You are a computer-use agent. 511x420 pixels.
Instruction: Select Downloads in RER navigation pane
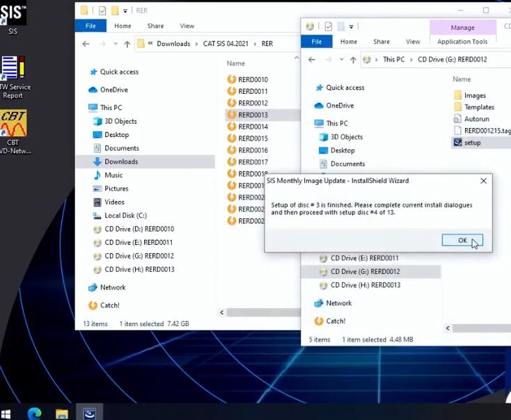tap(121, 161)
